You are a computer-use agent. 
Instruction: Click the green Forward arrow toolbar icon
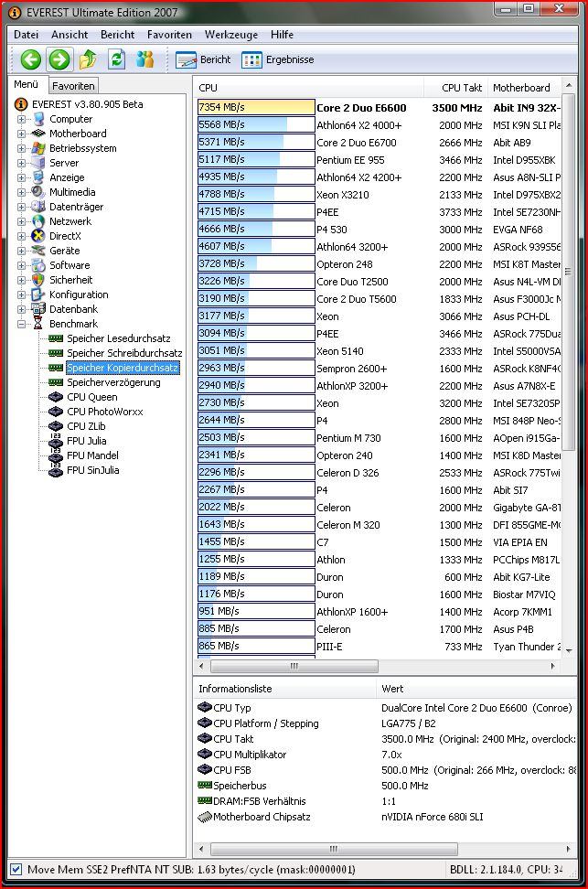(x=59, y=59)
